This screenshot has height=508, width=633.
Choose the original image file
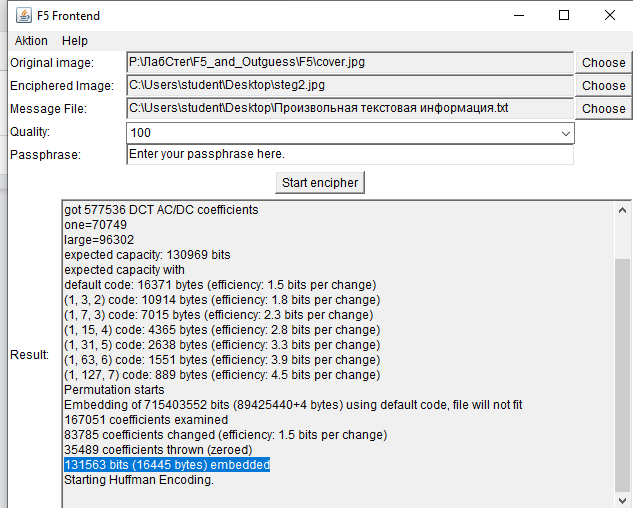click(x=604, y=63)
